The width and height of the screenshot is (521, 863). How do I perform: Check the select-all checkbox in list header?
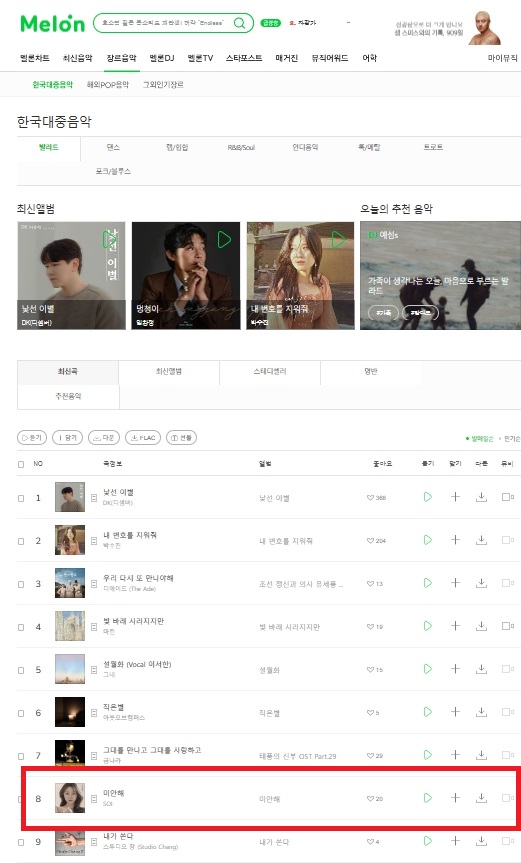click(x=21, y=464)
